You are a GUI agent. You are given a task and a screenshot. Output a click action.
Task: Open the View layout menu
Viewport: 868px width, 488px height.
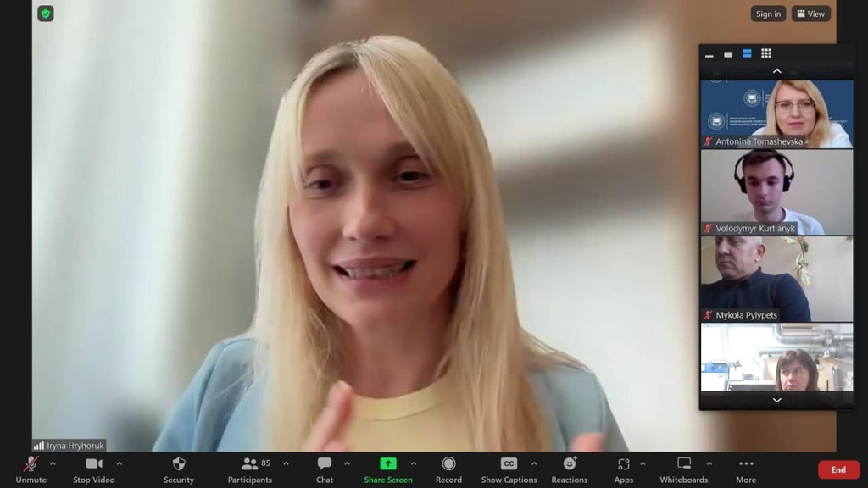pos(810,14)
